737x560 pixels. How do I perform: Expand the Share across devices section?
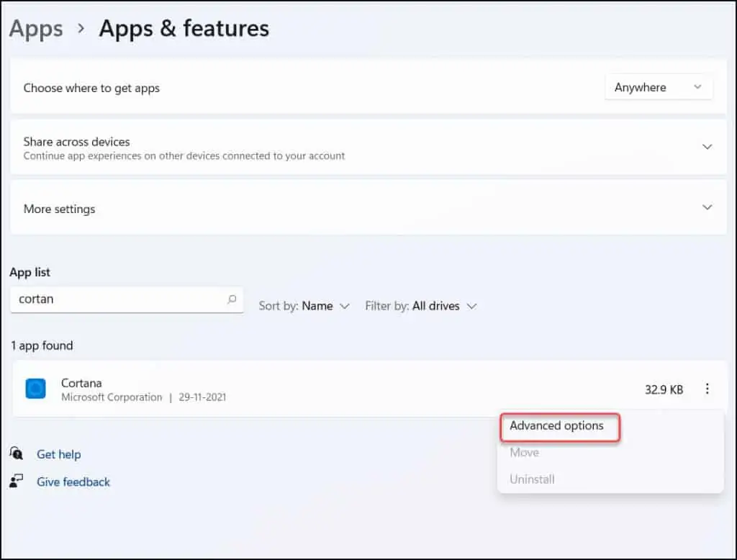point(707,147)
